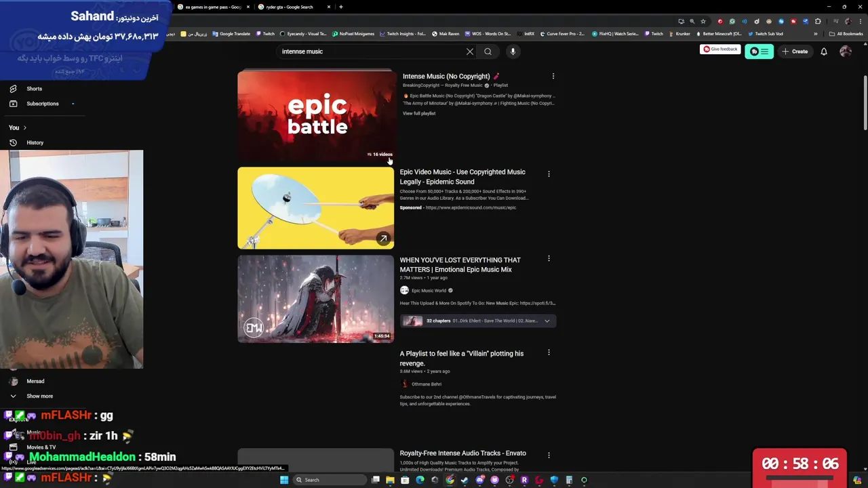Open Google Translate bookmark
The image size is (868, 488).
point(231,34)
